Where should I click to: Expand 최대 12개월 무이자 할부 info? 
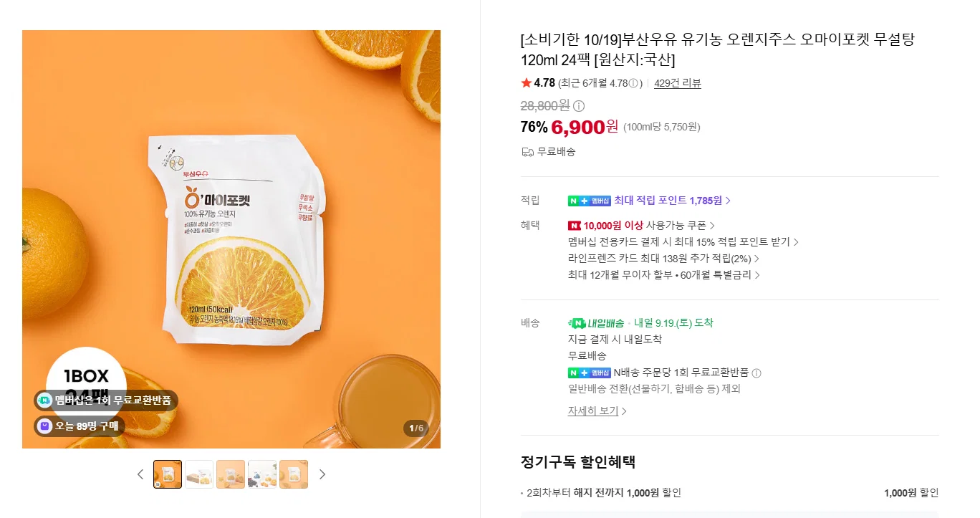[664, 275]
